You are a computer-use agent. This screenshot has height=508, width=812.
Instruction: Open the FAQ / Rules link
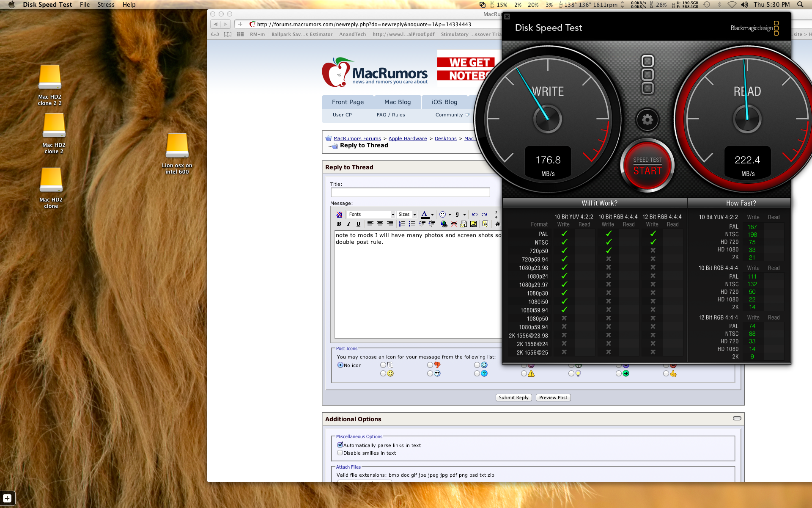tap(391, 115)
